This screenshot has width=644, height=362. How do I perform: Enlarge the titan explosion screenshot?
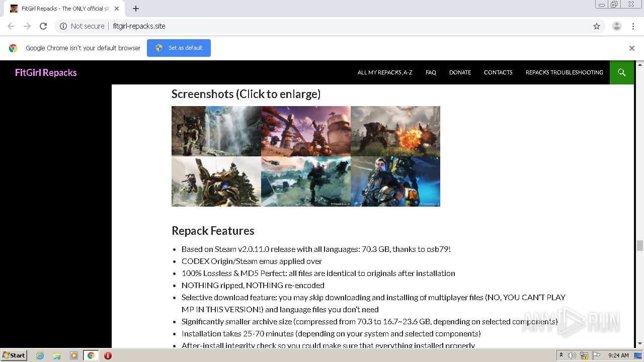[395, 131]
